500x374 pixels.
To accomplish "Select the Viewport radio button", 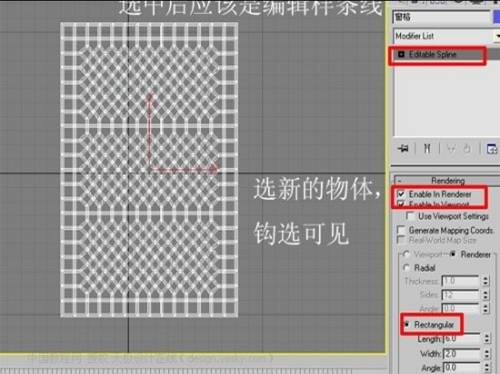I will tap(406, 254).
